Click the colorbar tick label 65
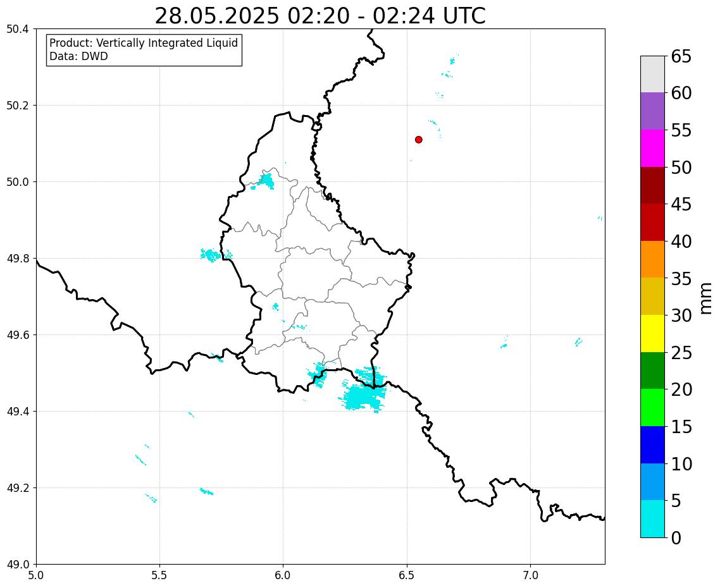This screenshot has height=588, width=720. [681, 56]
